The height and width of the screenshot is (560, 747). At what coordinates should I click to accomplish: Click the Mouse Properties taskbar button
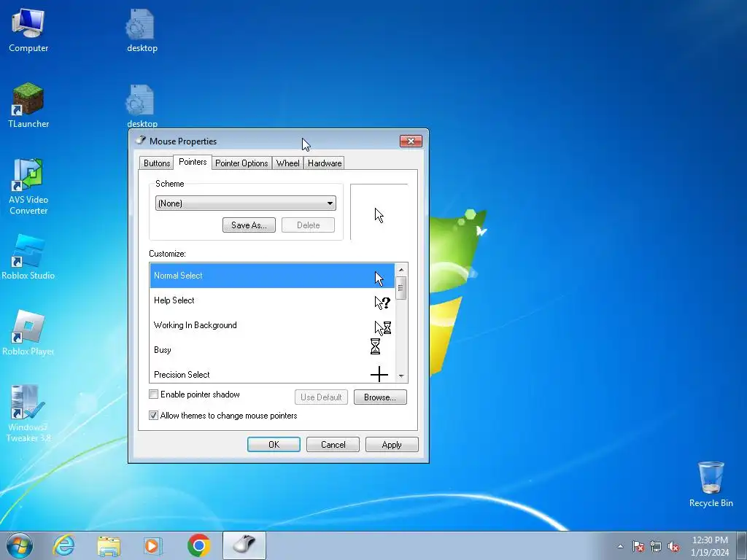(244, 545)
